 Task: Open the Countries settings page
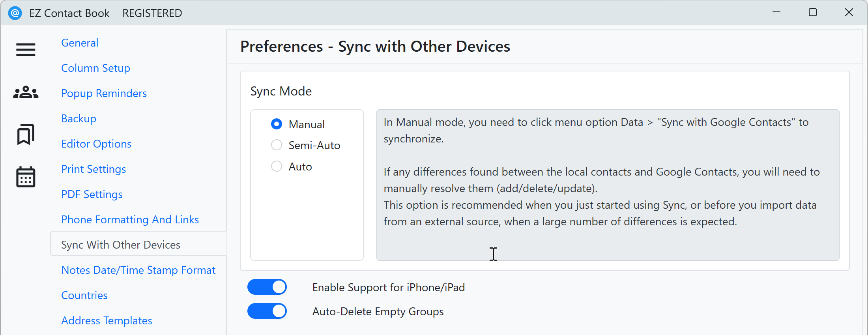click(84, 295)
